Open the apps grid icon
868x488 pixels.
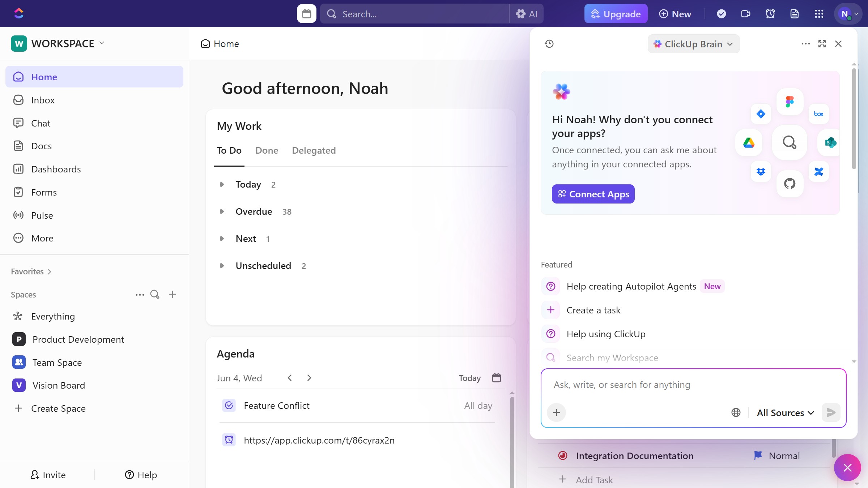coord(819,14)
